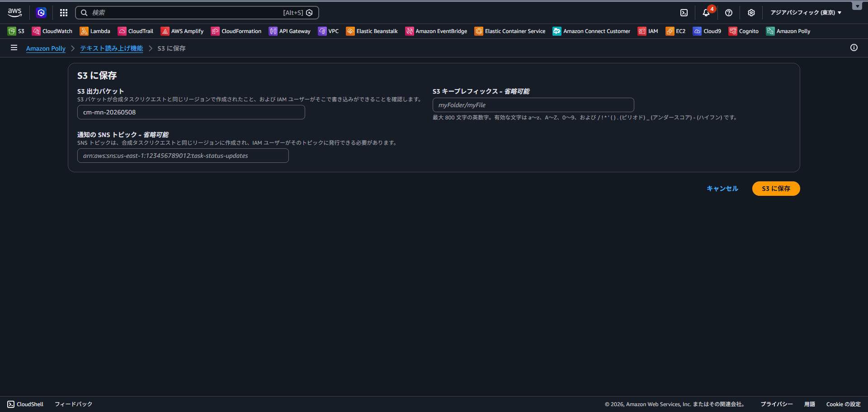Screen dimensions: 868x412
Task: Open the CloudTrail favorite shortcut
Action: click(136, 31)
